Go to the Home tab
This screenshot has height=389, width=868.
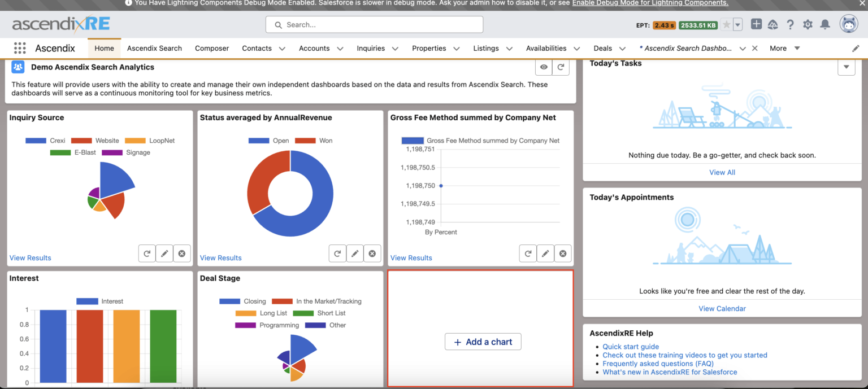pos(105,49)
